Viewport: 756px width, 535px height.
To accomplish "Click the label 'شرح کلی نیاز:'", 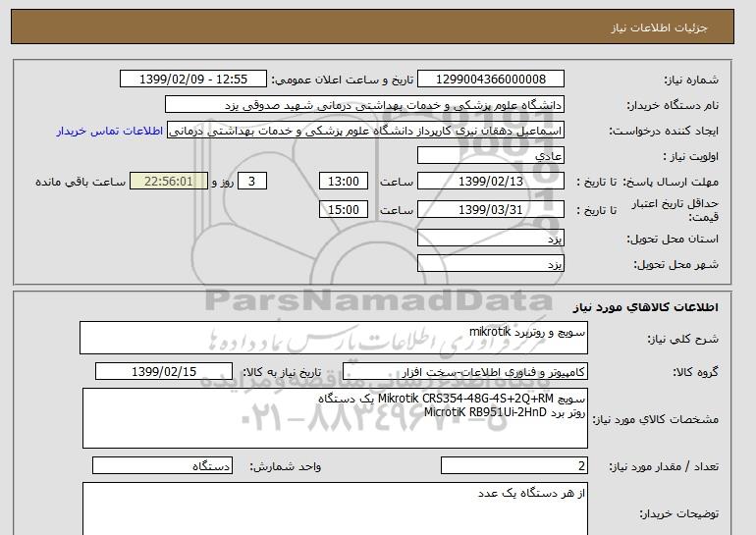I will pos(682,339).
